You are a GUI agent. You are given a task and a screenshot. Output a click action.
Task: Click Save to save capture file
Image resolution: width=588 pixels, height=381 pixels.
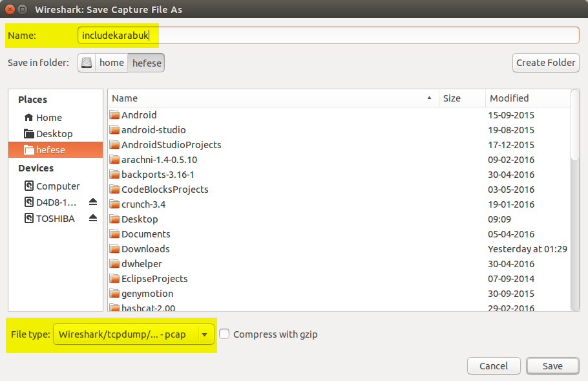coord(552,366)
